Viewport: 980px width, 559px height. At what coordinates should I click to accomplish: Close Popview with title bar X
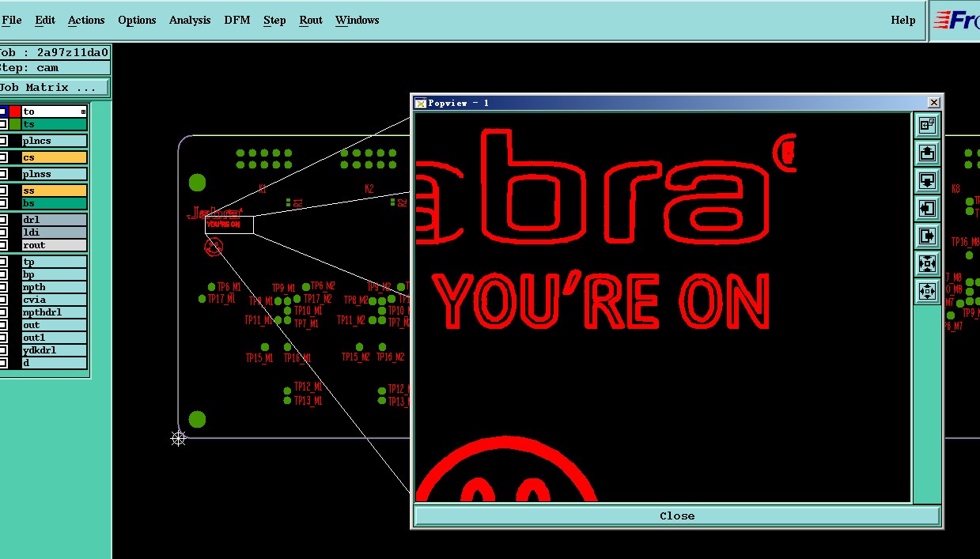coord(934,103)
